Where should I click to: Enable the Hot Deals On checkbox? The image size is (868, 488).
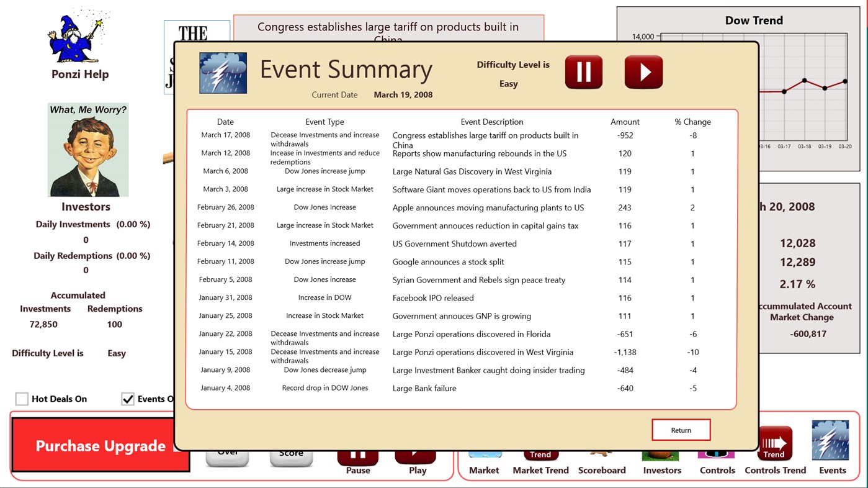click(22, 399)
